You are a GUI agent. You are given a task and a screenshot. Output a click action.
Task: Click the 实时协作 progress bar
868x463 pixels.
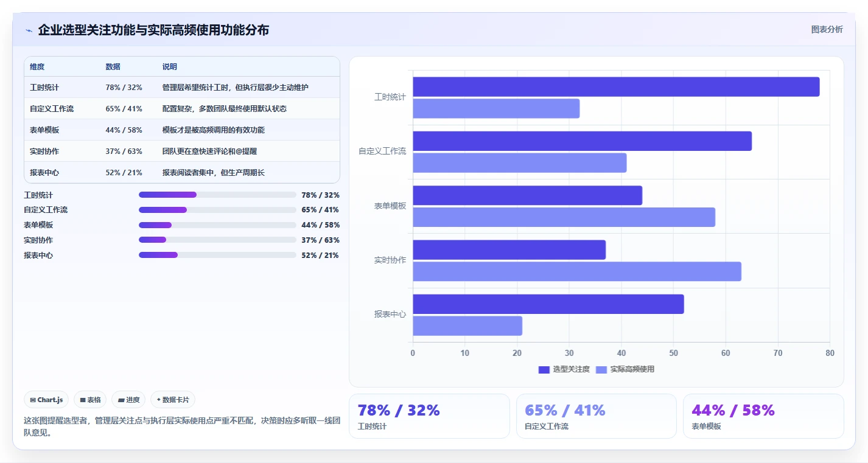coord(217,240)
